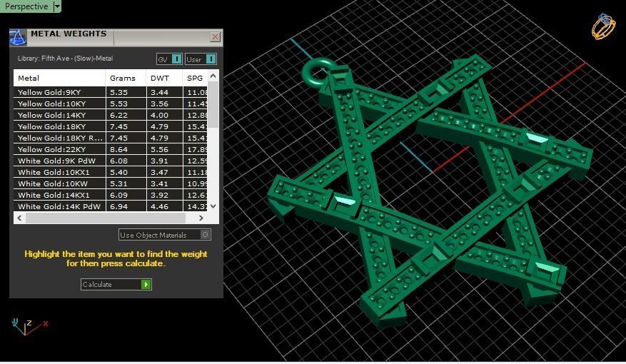626x364 pixels.
Task: Select the White Gold:14KX1 row
Action: (111, 195)
